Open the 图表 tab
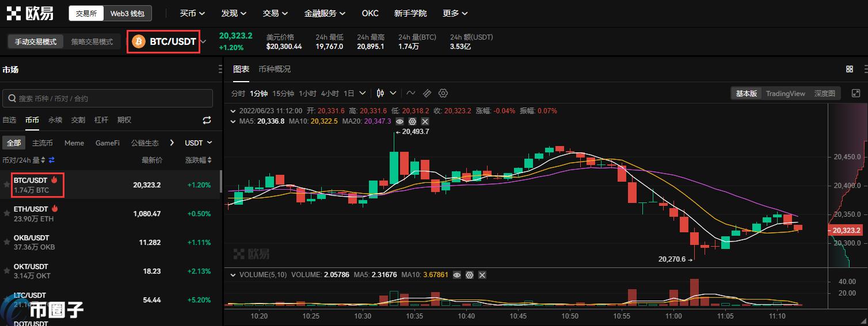The width and height of the screenshot is (868, 326). point(241,69)
